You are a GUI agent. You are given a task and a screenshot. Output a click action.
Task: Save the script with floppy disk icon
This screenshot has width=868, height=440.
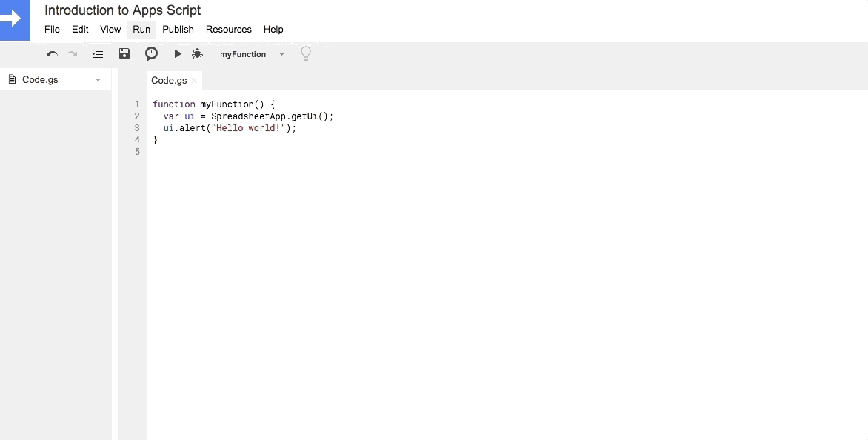(124, 53)
